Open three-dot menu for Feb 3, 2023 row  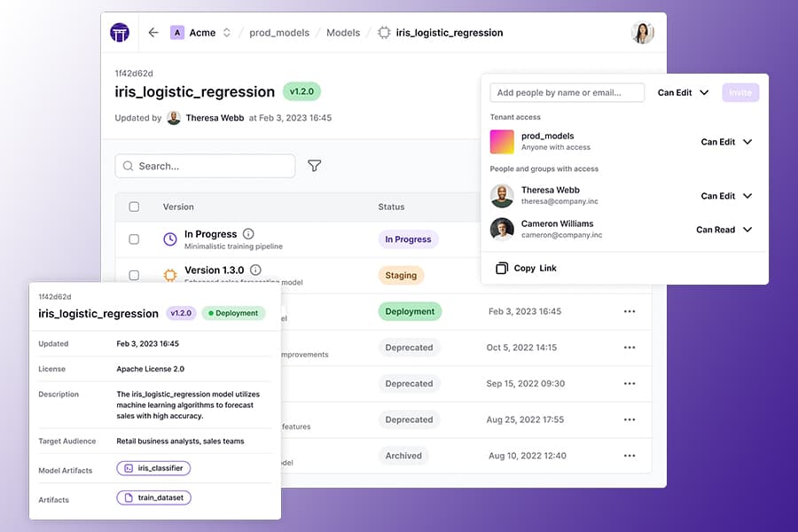[x=630, y=311]
